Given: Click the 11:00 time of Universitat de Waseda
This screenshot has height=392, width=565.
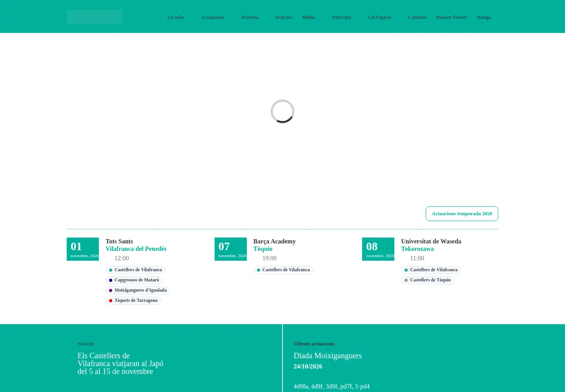Looking at the screenshot, I should tap(417, 258).
